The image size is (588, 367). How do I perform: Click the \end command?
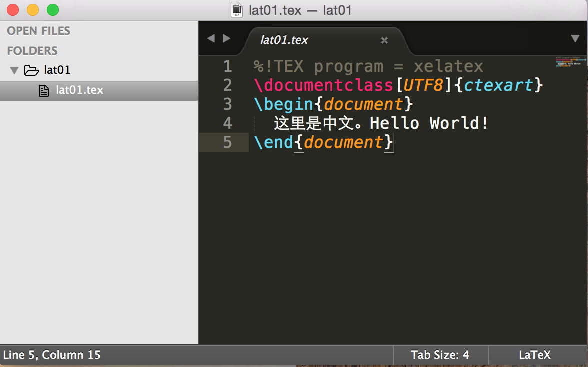tap(274, 142)
